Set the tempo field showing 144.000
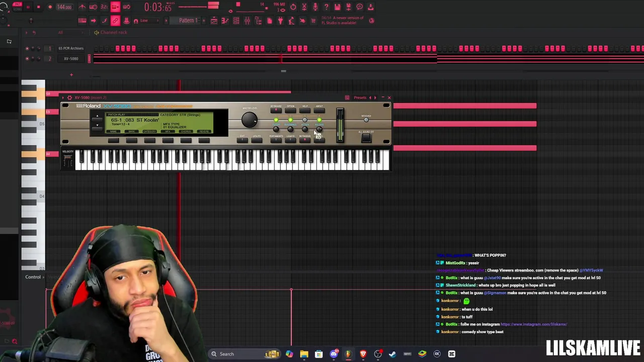 click(x=64, y=7)
